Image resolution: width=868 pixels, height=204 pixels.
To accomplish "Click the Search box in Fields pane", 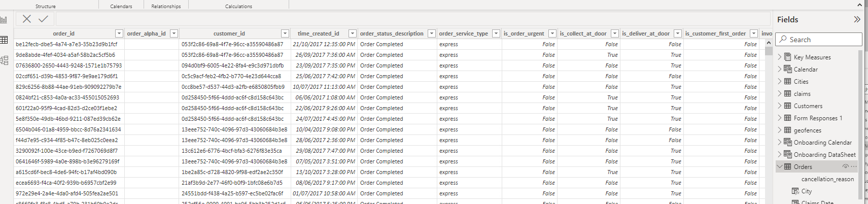I will coord(819,39).
